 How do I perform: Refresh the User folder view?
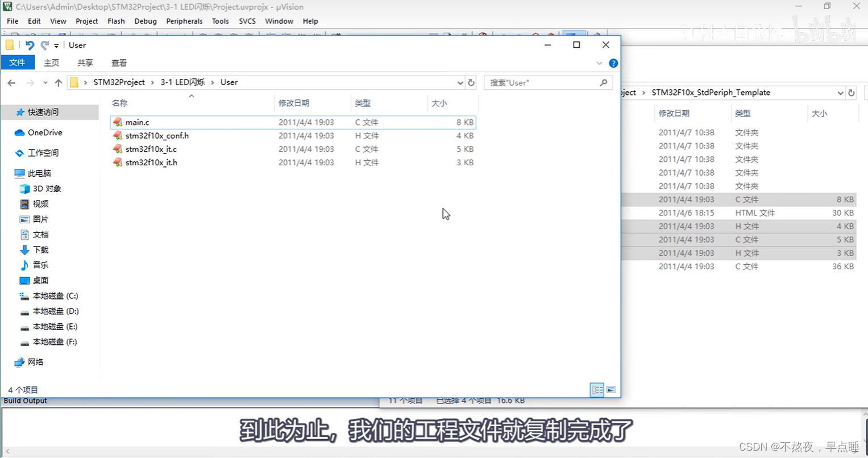pos(471,82)
